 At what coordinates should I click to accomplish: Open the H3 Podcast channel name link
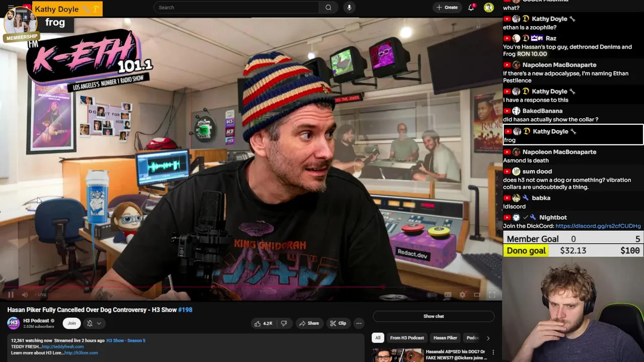pyautogui.click(x=36, y=320)
